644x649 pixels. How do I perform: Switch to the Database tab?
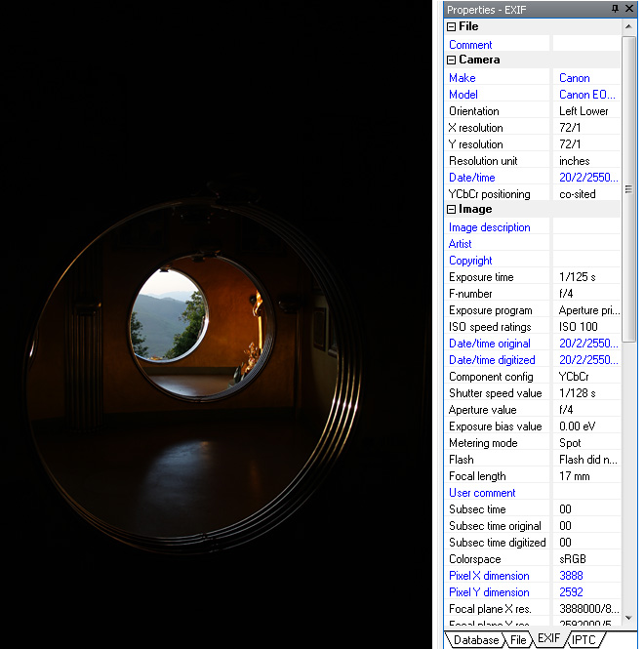476,640
